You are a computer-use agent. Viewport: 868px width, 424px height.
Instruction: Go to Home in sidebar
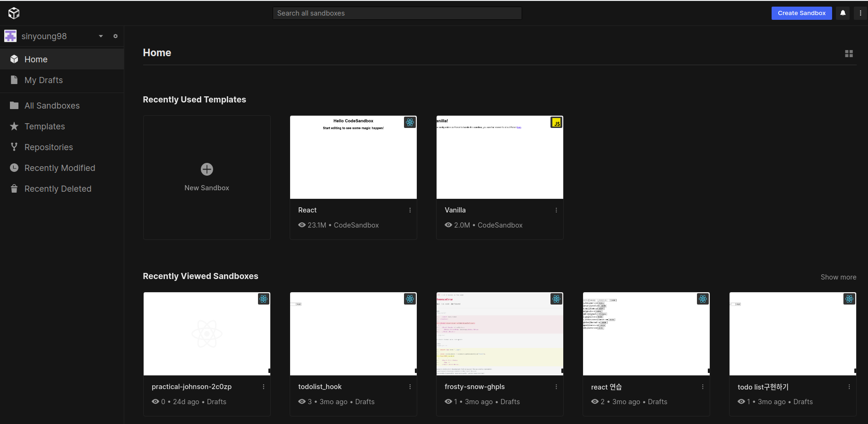(62, 59)
